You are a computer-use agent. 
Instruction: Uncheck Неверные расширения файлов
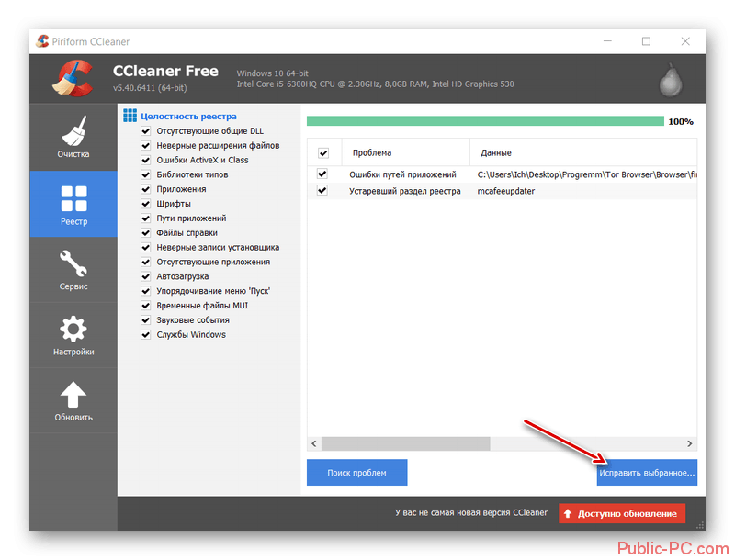pyautogui.click(x=146, y=146)
